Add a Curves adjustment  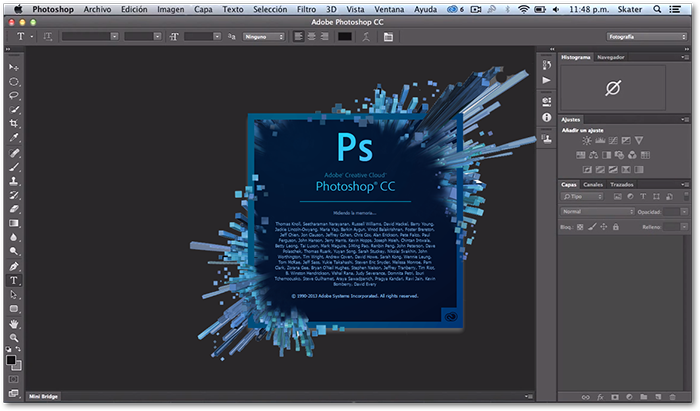613,141
